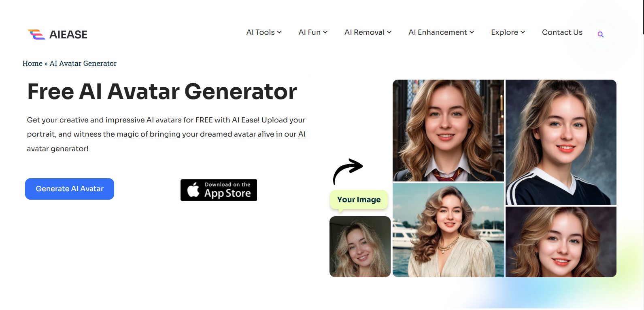Click the AI Avatar Generator breadcrumb
644x310 pixels.
click(x=83, y=63)
